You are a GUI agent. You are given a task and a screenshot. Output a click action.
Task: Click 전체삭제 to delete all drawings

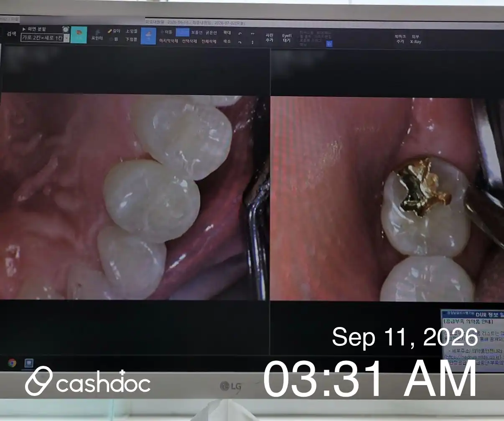tap(209, 41)
